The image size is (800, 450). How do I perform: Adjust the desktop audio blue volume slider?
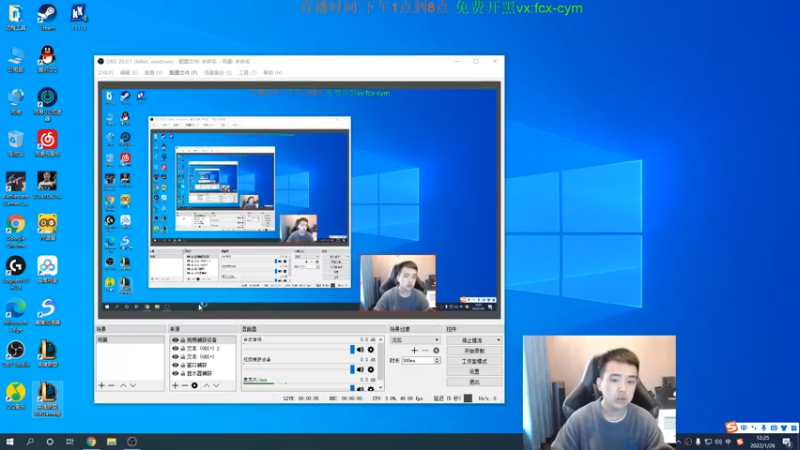coord(352,349)
